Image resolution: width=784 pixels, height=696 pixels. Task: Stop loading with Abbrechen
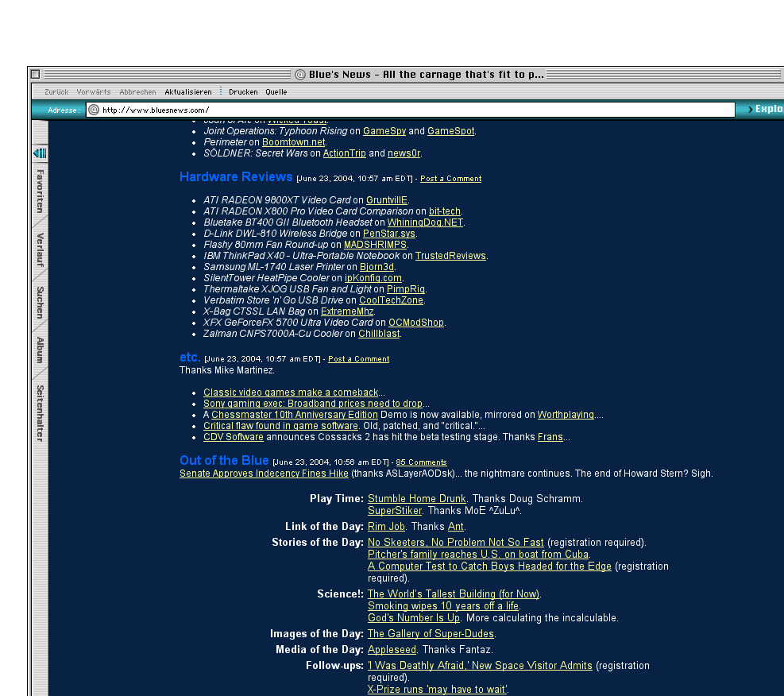(137, 92)
